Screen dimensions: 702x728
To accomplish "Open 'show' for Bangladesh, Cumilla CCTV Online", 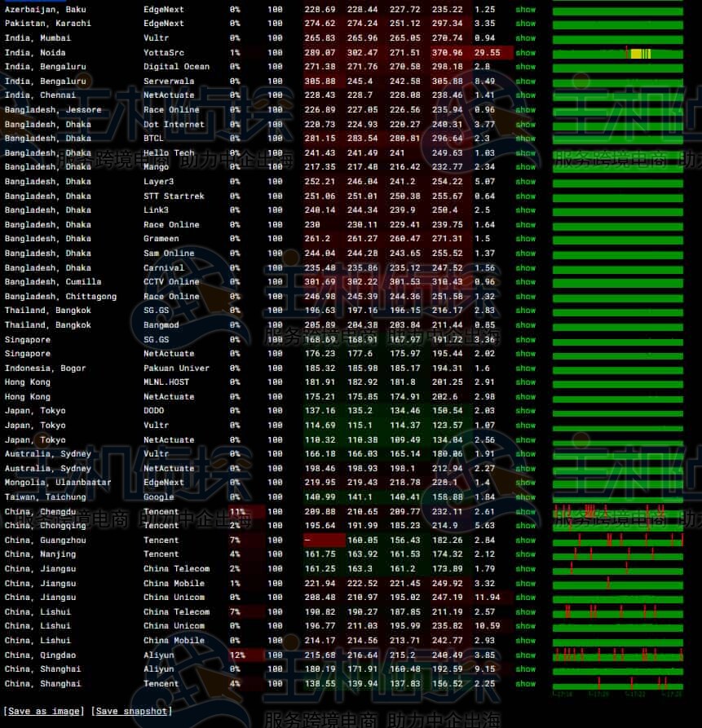I will tap(525, 282).
